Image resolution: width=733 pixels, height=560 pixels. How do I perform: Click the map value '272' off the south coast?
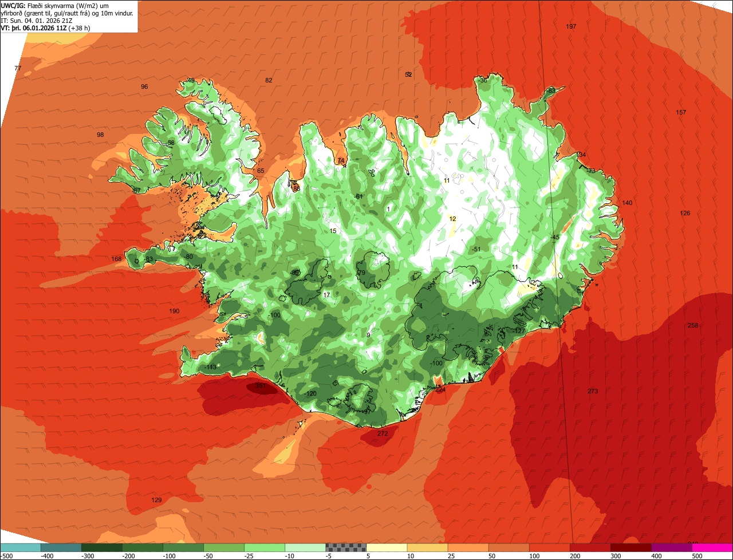(383, 433)
